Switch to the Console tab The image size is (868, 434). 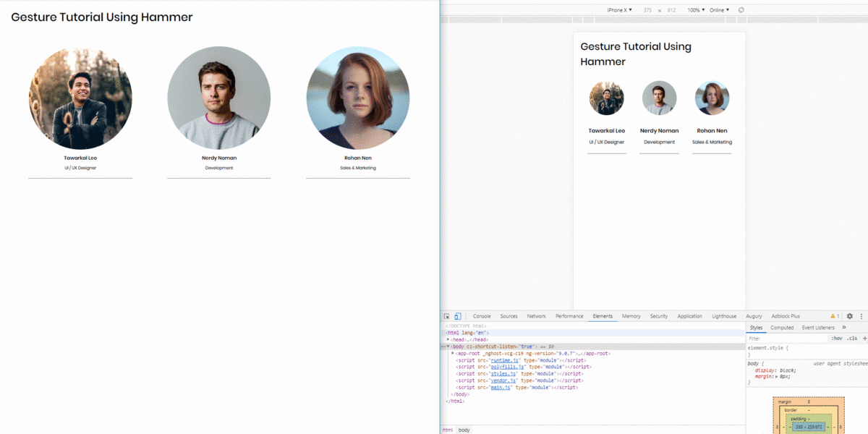point(482,316)
